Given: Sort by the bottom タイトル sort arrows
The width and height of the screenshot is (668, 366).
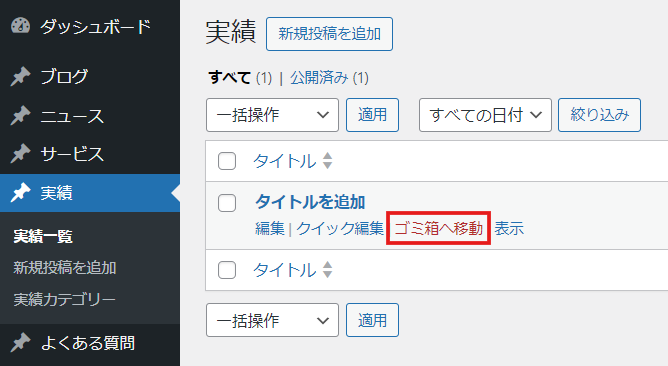Looking at the screenshot, I should tap(327, 270).
